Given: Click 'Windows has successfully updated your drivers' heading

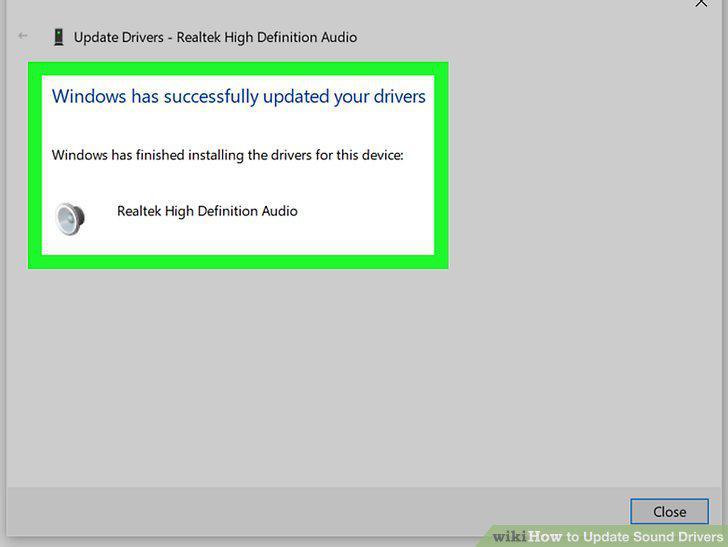Looking at the screenshot, I should coord(239,97).
